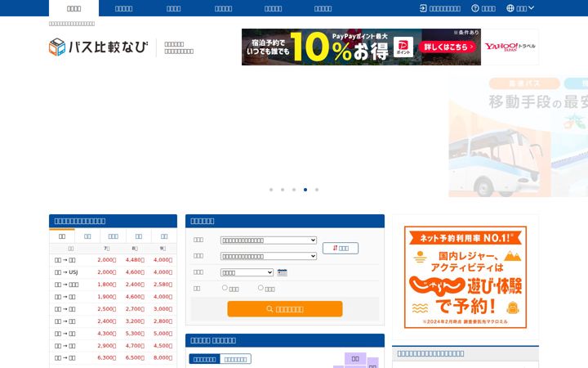This screenshot has height=368, width=588.
Task: Select the second carousel dot
Action: 283,190
